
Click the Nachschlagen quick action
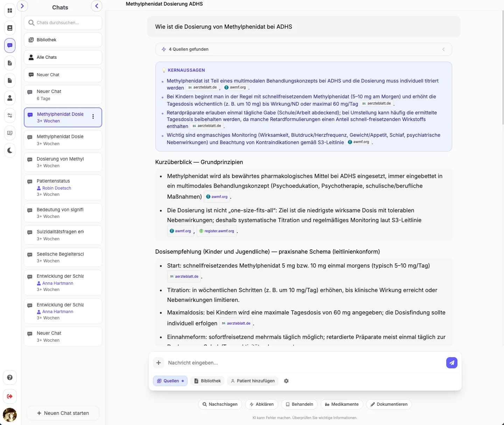tap(220, 404)
